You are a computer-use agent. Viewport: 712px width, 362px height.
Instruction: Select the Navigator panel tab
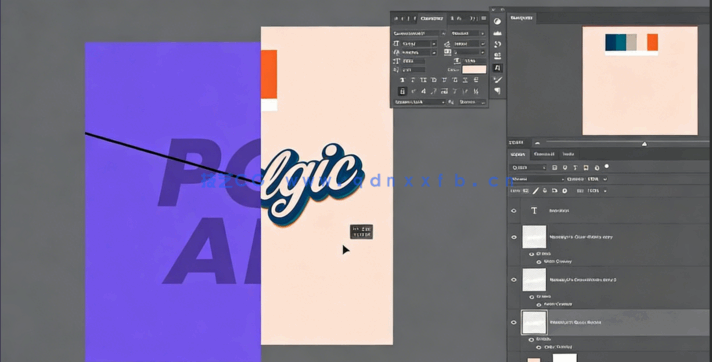521,18
